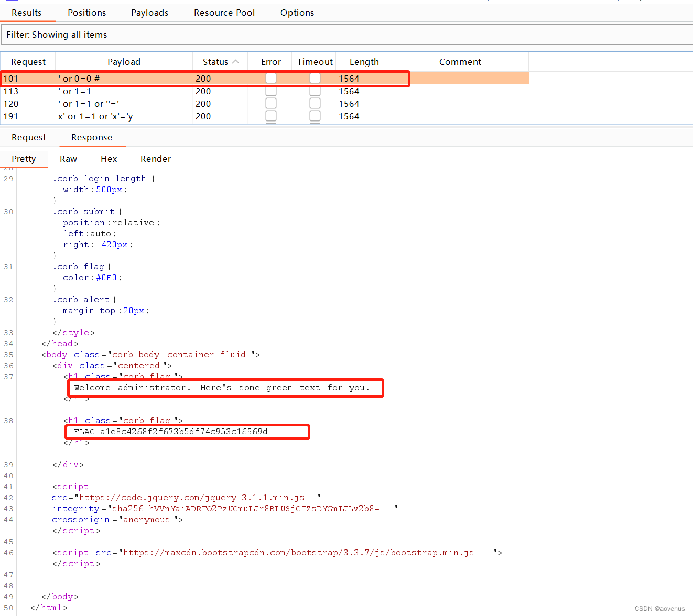The height and width of the screenshot is (616, 693).
Task: Sort by the Length column header
Action: (x=364, y=62)
